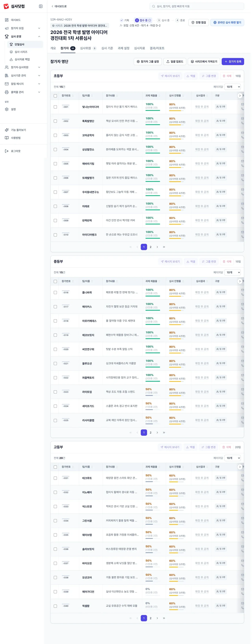
Task: Click the 참가자 등록 button
Action: [x=233, y=62]
